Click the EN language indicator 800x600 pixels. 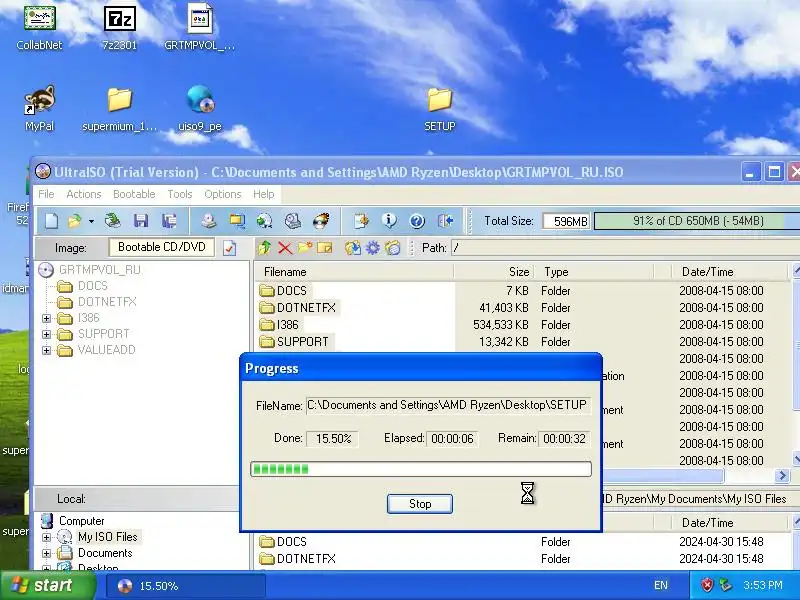coord(660,586)
